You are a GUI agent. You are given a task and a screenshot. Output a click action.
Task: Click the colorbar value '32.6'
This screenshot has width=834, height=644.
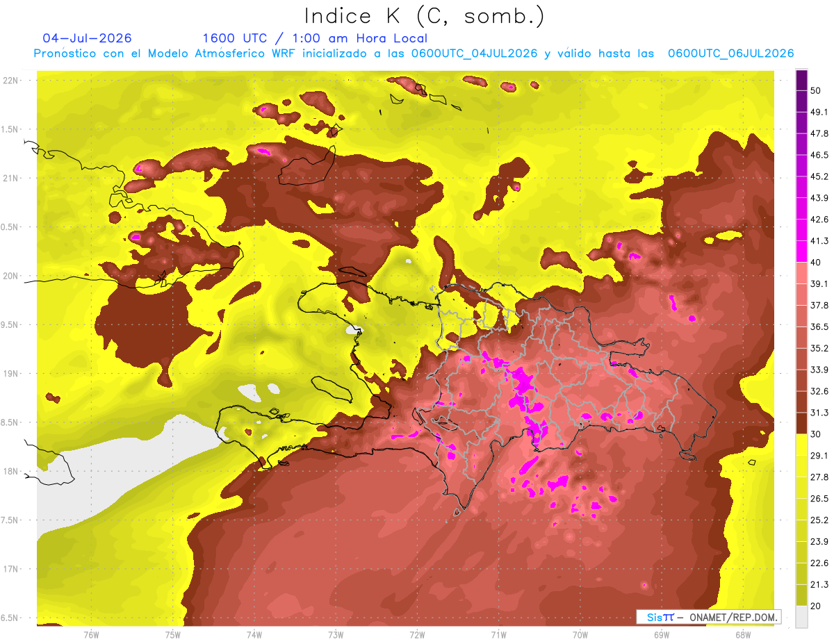pos(819,391)
